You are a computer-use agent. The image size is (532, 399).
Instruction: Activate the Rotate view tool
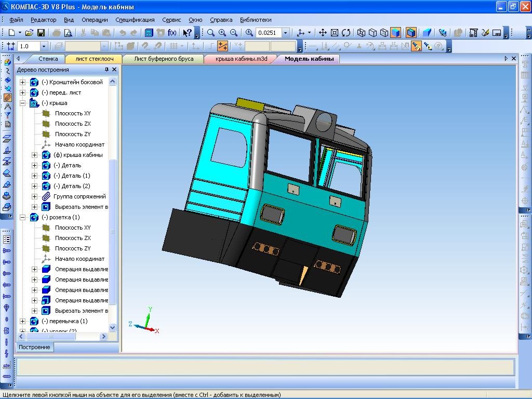pyautogui.click(x=346, y=33)
